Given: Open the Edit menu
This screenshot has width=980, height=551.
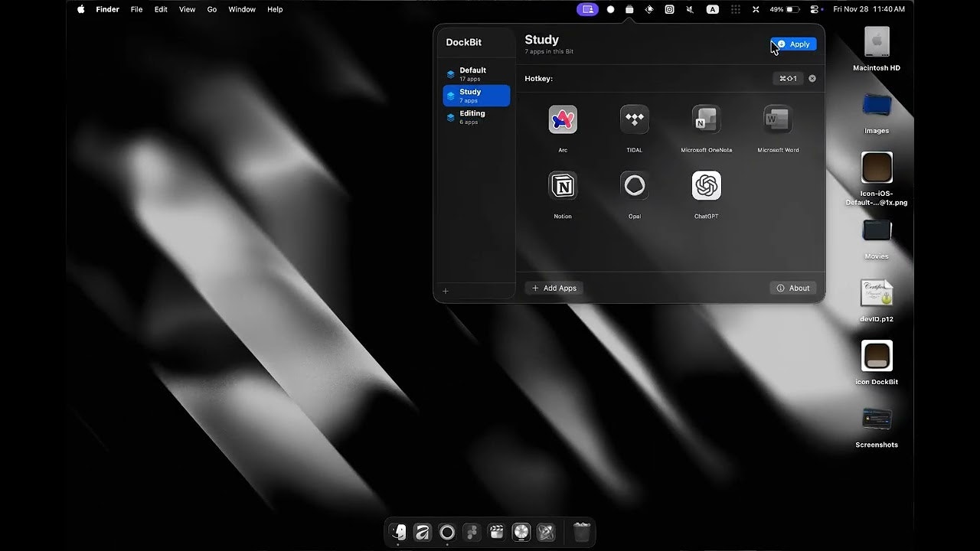Looking at the screenshot, I should pyautogui.click(x=161, y=9).
